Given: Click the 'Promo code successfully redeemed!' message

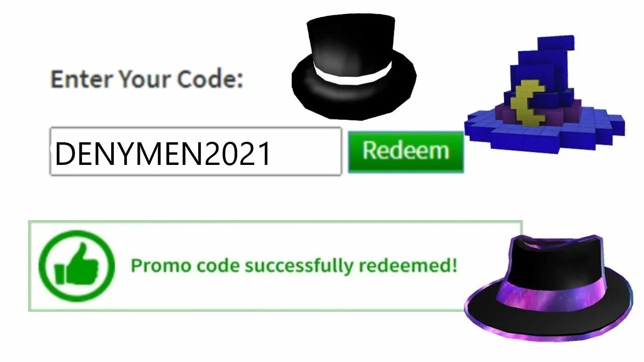Looking at the screenshot, I should coord(294,265).
